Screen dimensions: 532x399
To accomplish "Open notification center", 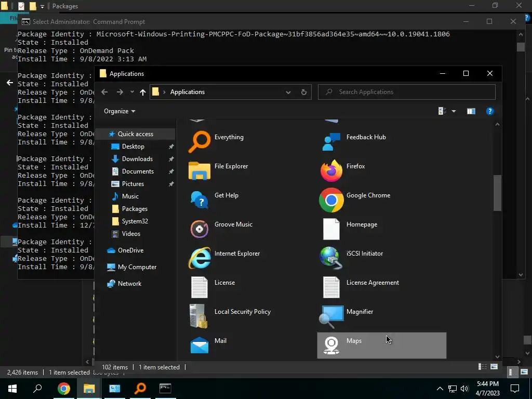I will pos(515,389).
